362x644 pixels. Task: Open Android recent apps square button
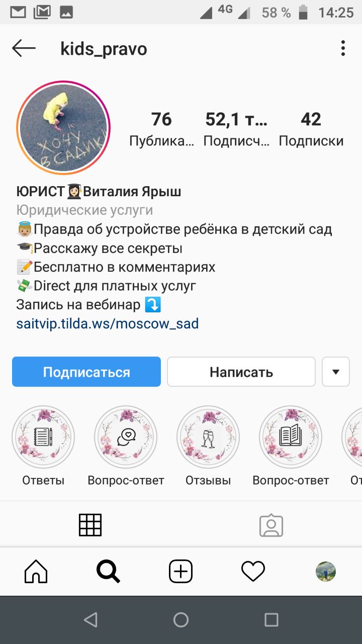tap(271, 620)
